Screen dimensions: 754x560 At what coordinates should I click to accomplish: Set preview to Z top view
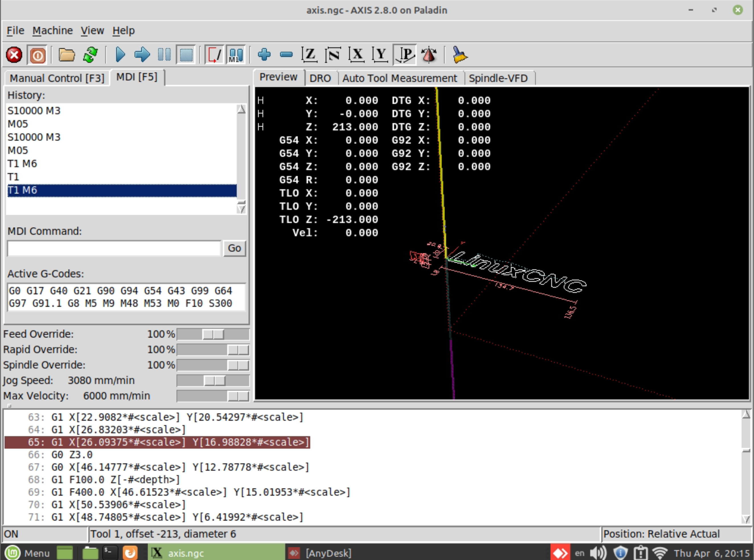pos(309,55)
